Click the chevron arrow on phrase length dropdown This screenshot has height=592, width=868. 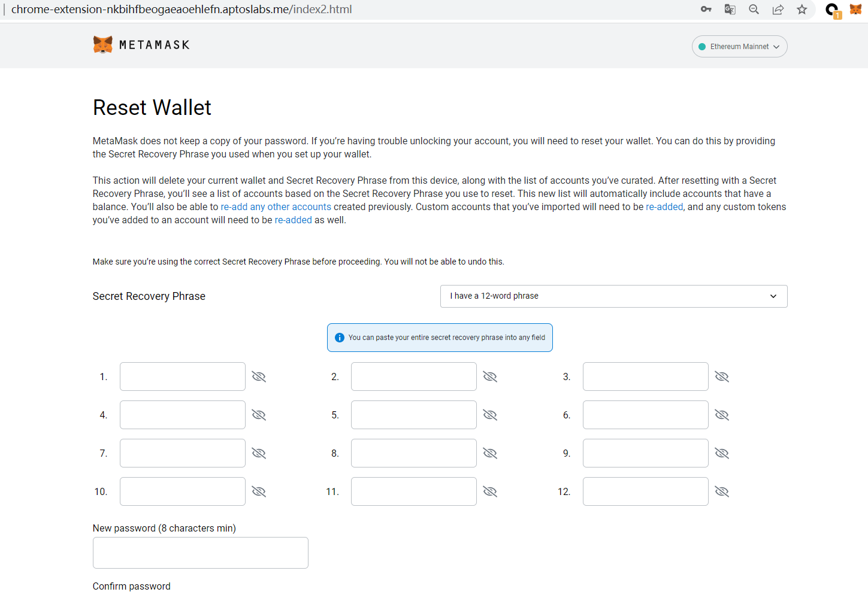(773, 296)
